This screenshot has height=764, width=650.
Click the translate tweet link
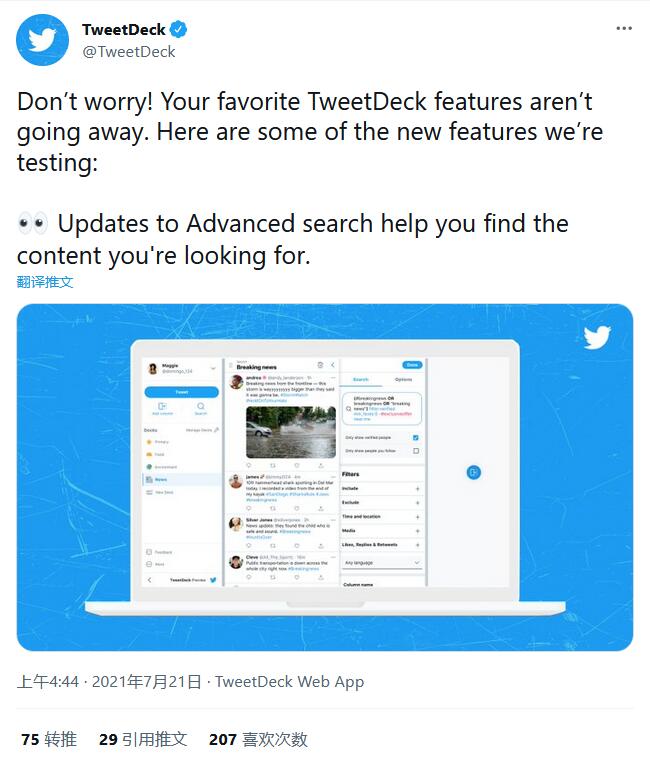click(45, 282)
